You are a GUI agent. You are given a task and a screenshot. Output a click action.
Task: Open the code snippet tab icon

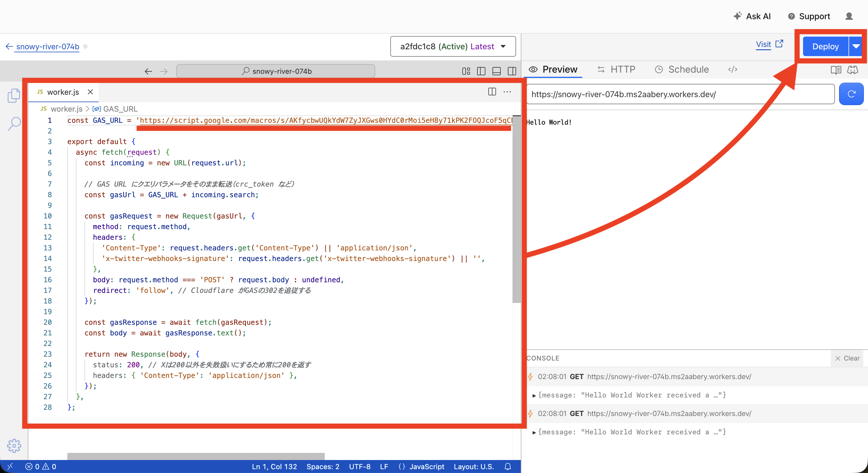click(732, 69)
